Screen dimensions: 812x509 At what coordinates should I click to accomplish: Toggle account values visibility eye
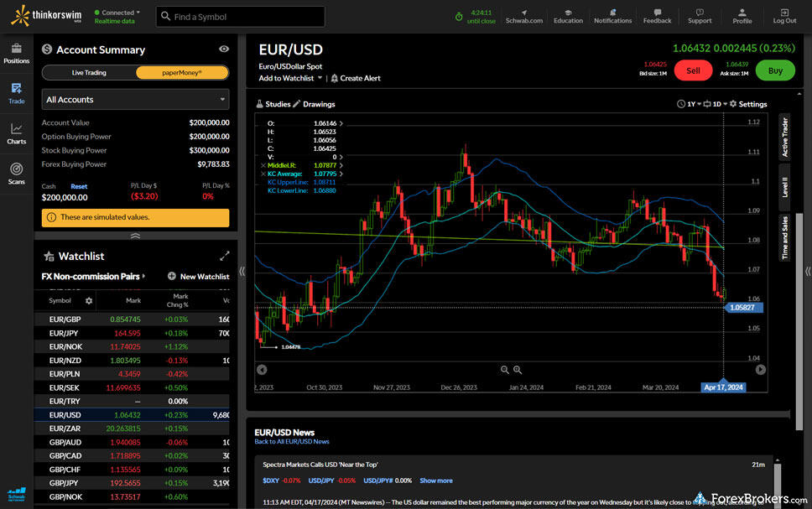point(224,49)
